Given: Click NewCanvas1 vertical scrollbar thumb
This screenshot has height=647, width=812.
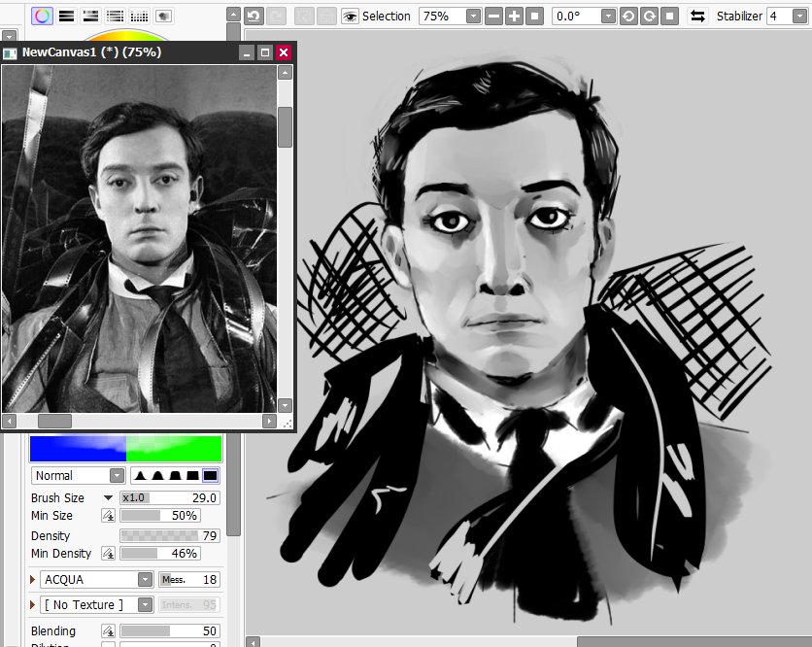Looking at the screenshot, I should coord(285,127).
